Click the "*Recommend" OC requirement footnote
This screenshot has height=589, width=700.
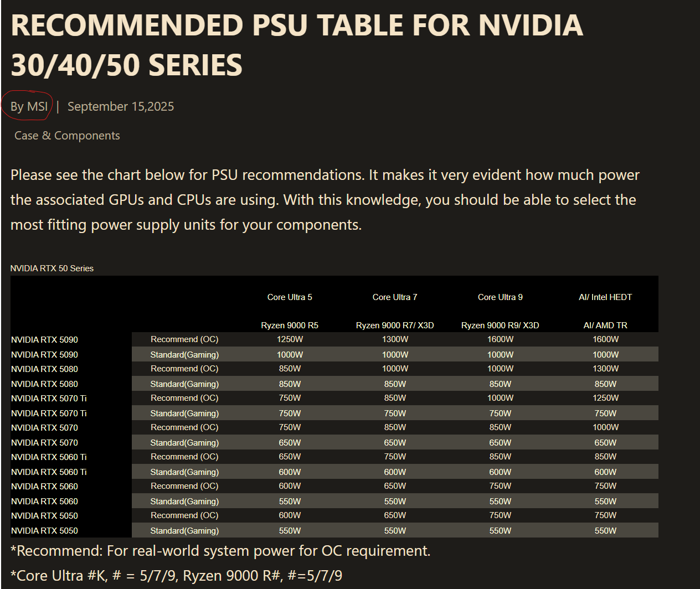coord(220,551)
